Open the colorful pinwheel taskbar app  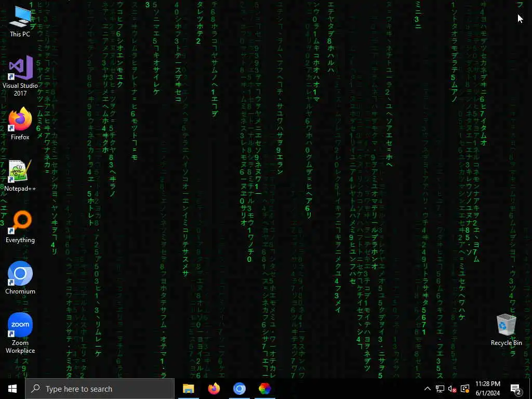coord(264,389)
